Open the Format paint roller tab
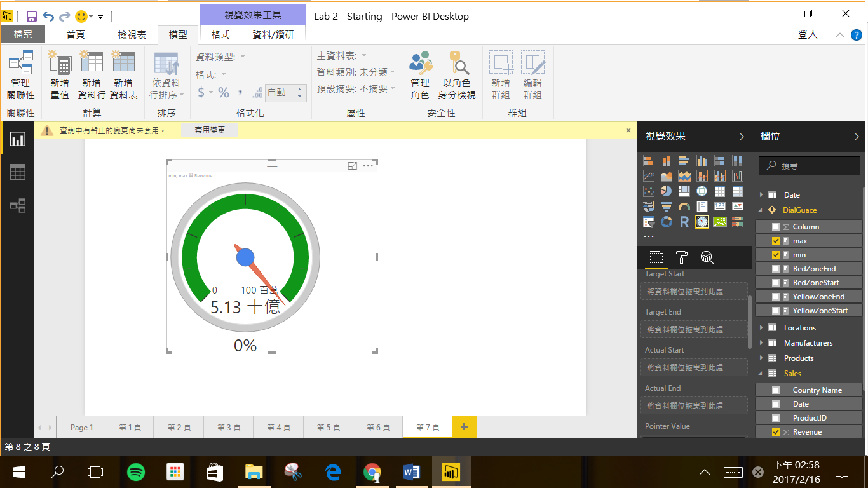Viewport: 868px width, 488px height. tap(682, 257)
